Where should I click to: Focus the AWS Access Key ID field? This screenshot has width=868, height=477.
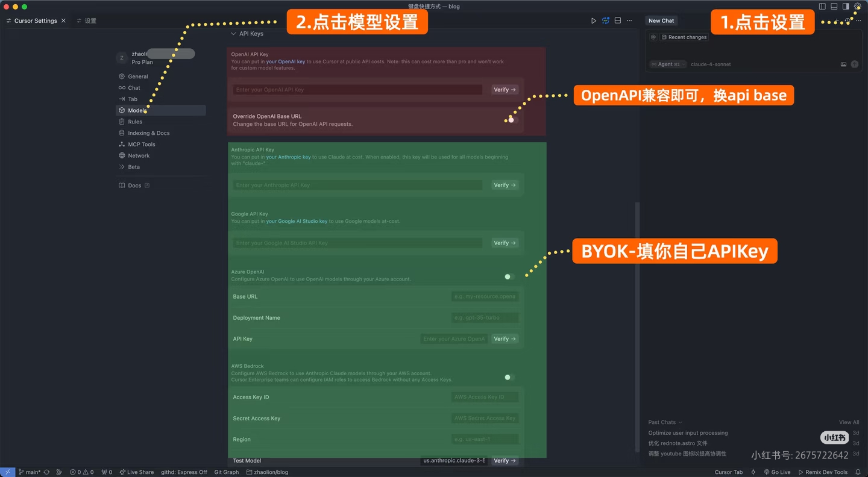[485, 397]
